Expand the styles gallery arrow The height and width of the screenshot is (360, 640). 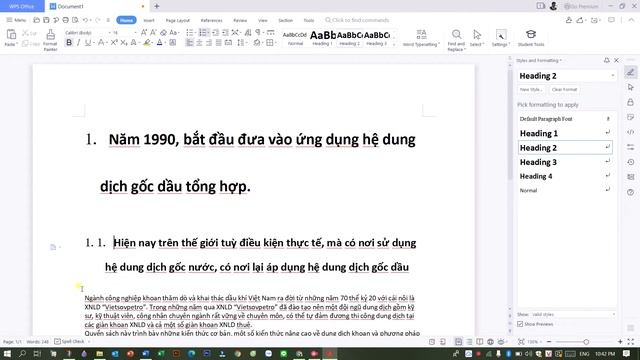pos(394,44)
